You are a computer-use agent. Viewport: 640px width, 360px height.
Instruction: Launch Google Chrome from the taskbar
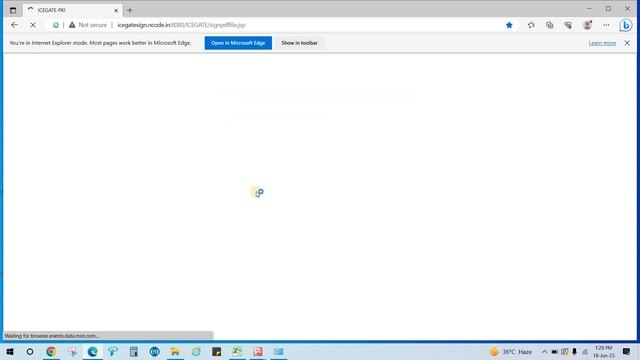point(51,351)
